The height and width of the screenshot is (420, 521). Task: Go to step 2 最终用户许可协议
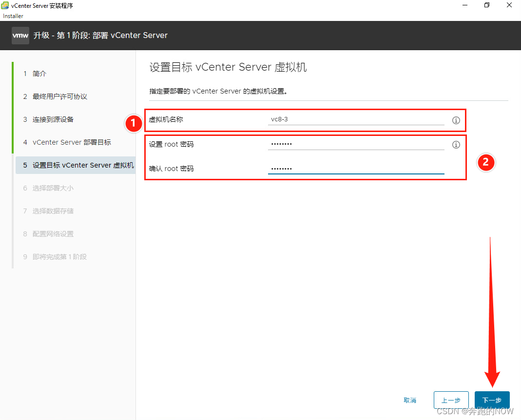click(x=55, y=96)
